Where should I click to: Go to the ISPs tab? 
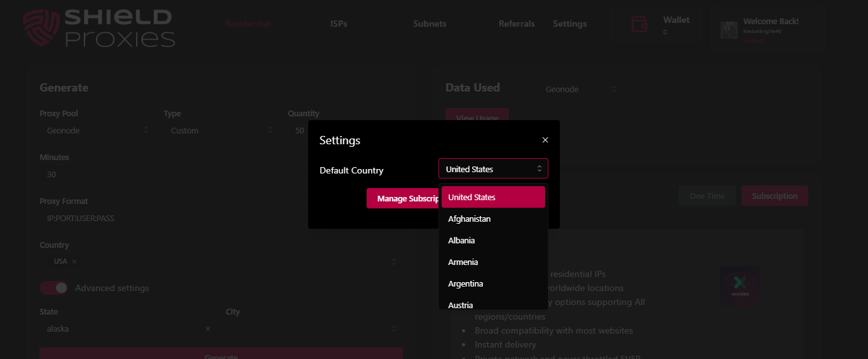(x=339, y=24)
